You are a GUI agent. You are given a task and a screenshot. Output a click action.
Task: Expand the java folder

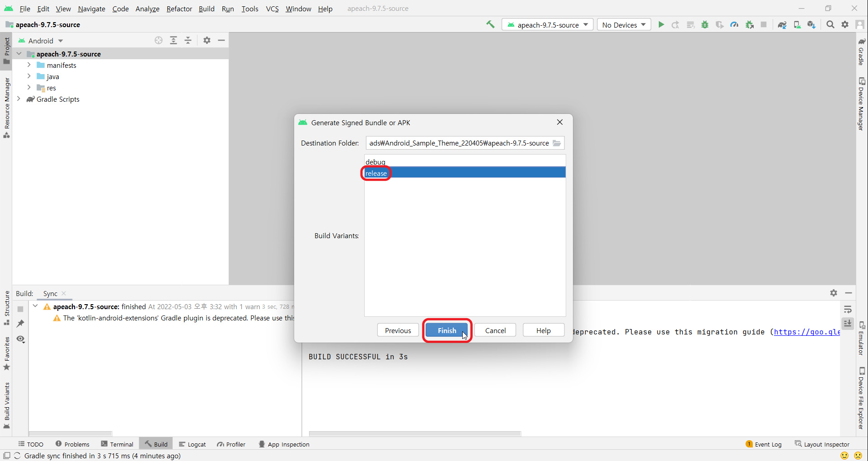point(29,76)
